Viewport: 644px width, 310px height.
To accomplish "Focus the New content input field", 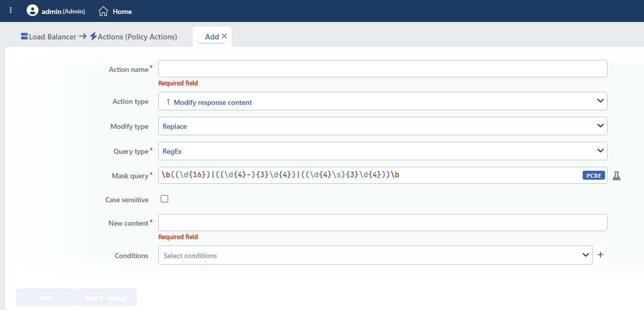I will (x=383, y=223).
